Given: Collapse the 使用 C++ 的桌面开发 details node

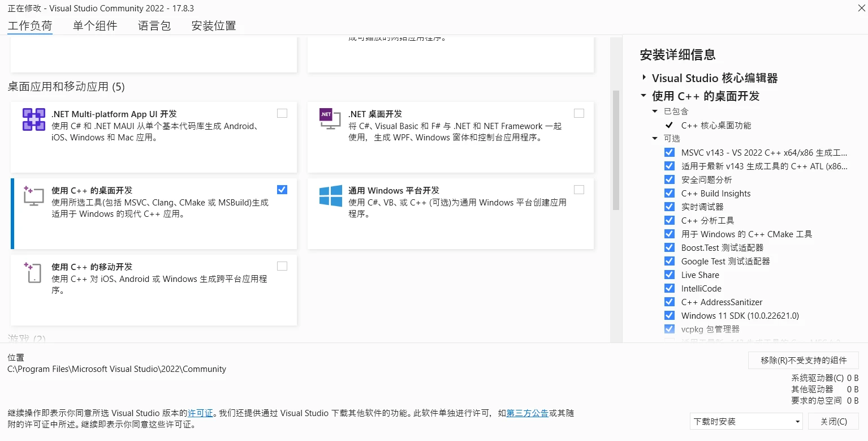Looking at the screenshot, I should (644, 96).
